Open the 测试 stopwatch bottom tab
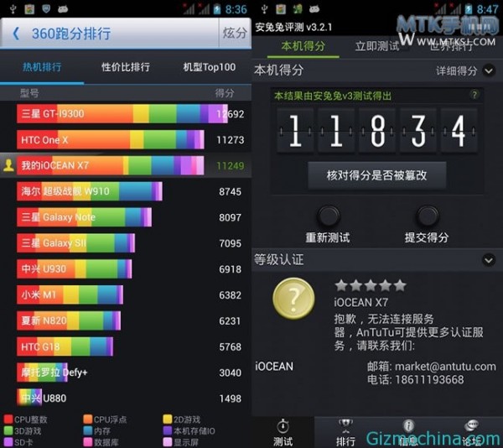Viewport: 503px width, 448px height. tap(283, 432)
